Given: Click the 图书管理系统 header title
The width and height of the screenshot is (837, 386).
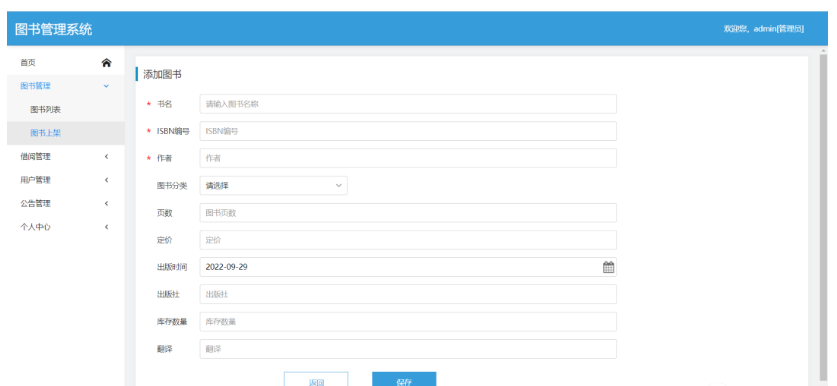Looking at the screenshot, I should (53, 29).
